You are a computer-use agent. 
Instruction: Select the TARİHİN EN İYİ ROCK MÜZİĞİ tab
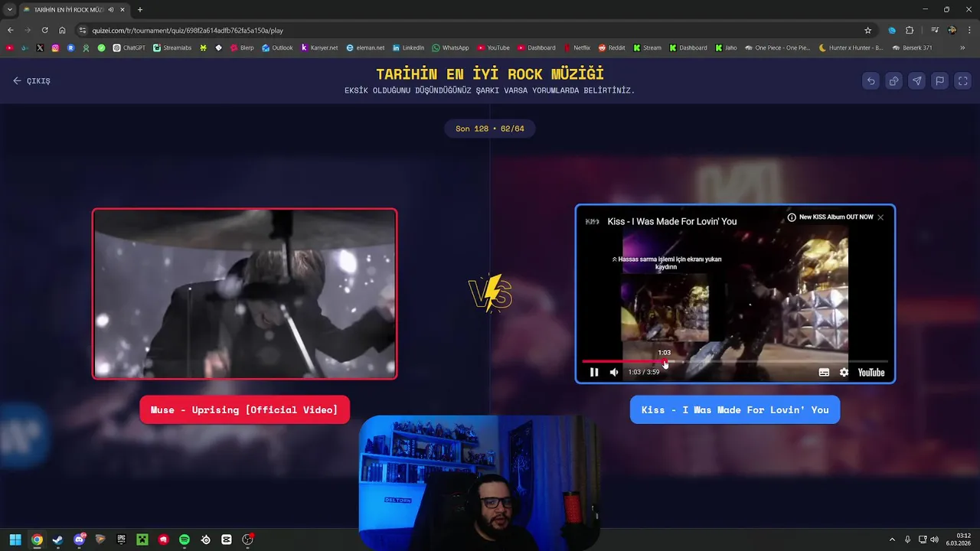pos(74,10)
